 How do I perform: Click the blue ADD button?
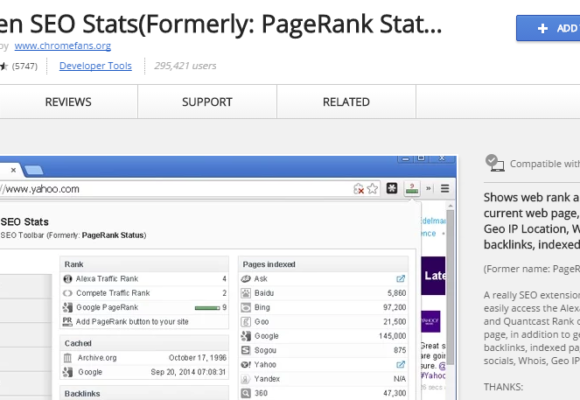(548, 28)
